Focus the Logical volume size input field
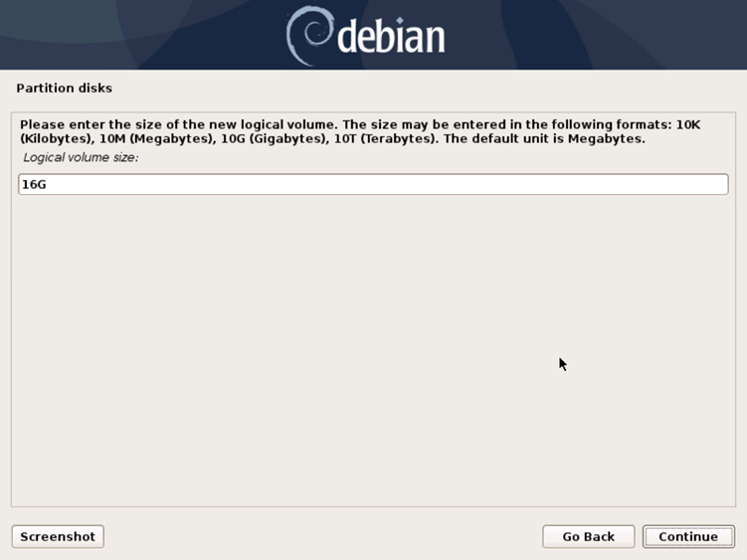Viewport: 747px width, 560px height. click(373, 184)
